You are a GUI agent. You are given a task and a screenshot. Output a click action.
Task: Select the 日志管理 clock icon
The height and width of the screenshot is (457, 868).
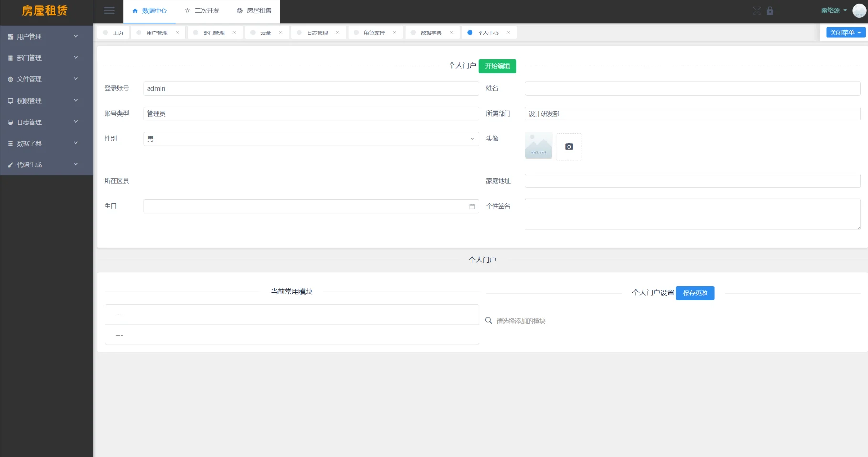point(10,122)
